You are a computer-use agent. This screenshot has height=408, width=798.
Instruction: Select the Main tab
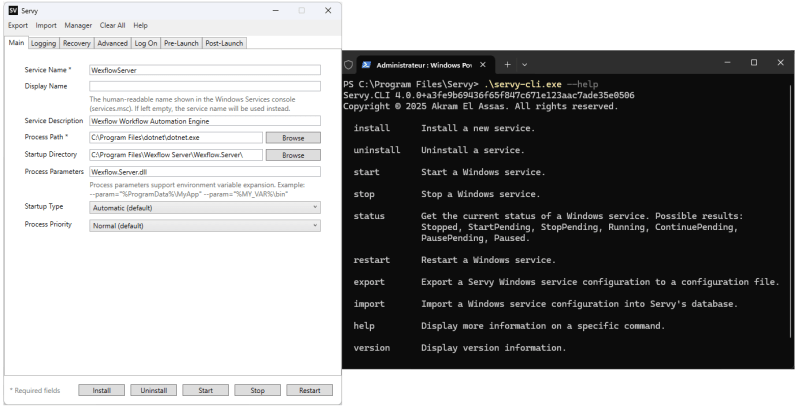[x=16, y=43]
